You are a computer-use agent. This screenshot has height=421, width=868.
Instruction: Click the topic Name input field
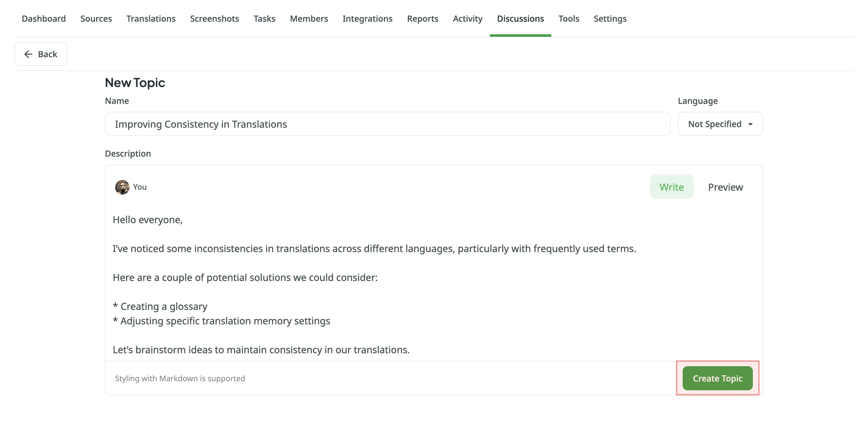tap(387, 124)
